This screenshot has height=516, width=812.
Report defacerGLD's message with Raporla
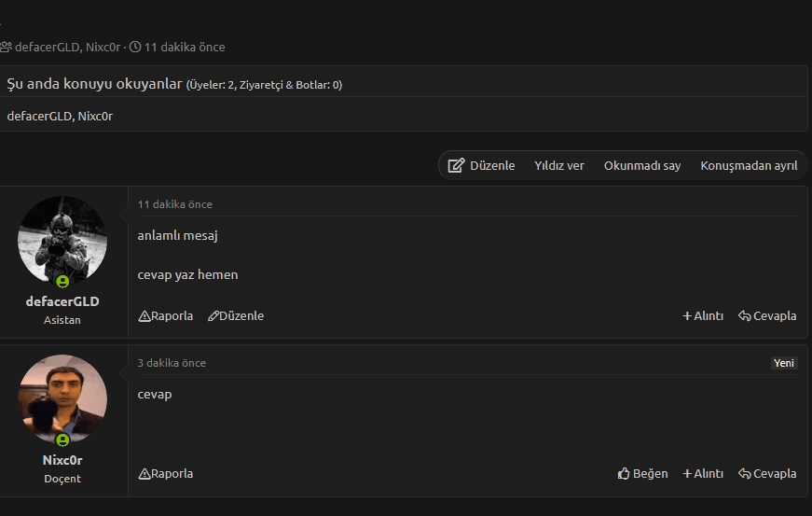(x=166, y=316)
